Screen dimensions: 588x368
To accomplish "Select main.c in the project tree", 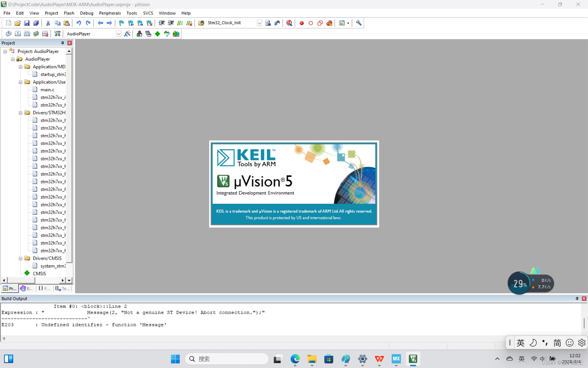I will click(x=47, y=90).
